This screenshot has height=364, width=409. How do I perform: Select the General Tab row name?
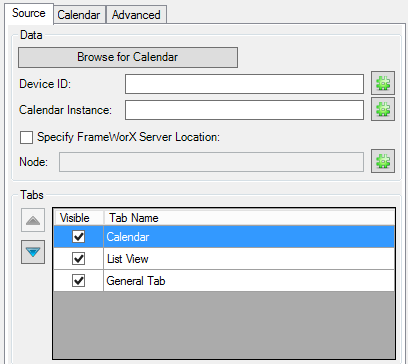click(136, 281)
